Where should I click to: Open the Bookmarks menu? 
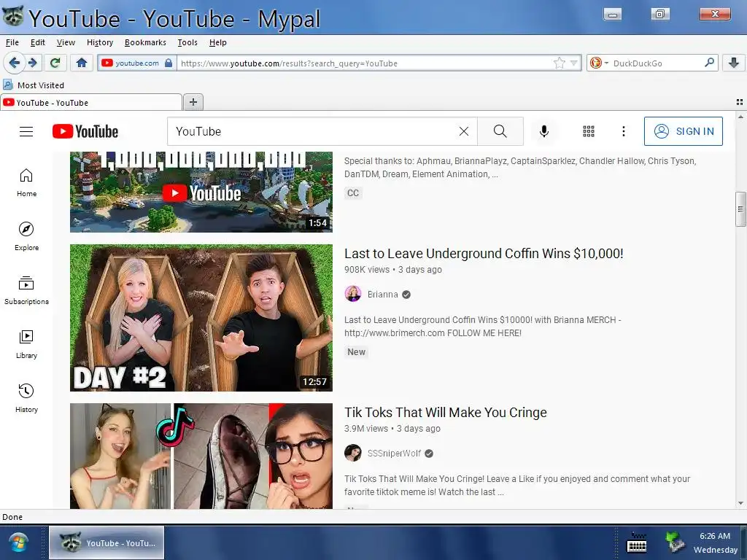click(x=145, y=42)
